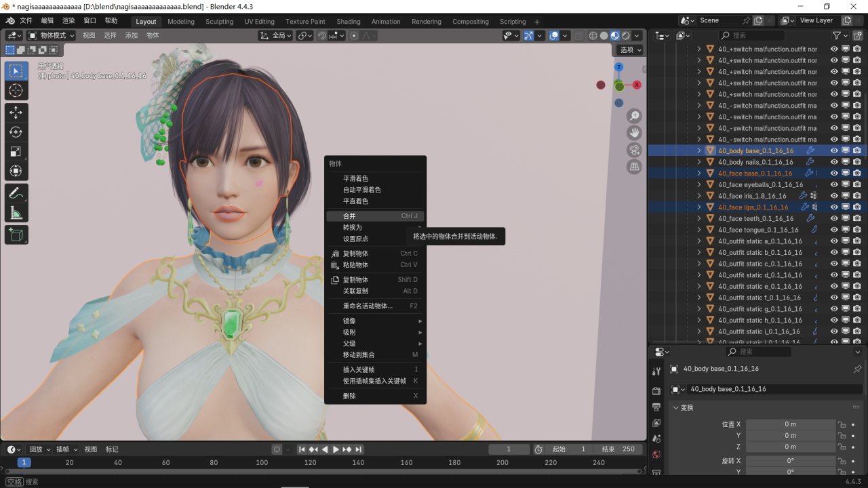Open the World properties tab
Screen dimensions: 868x488
656,454
